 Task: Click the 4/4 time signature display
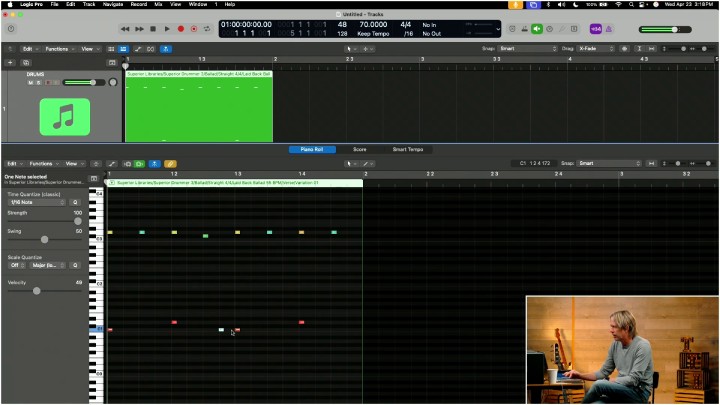(405, 25)
